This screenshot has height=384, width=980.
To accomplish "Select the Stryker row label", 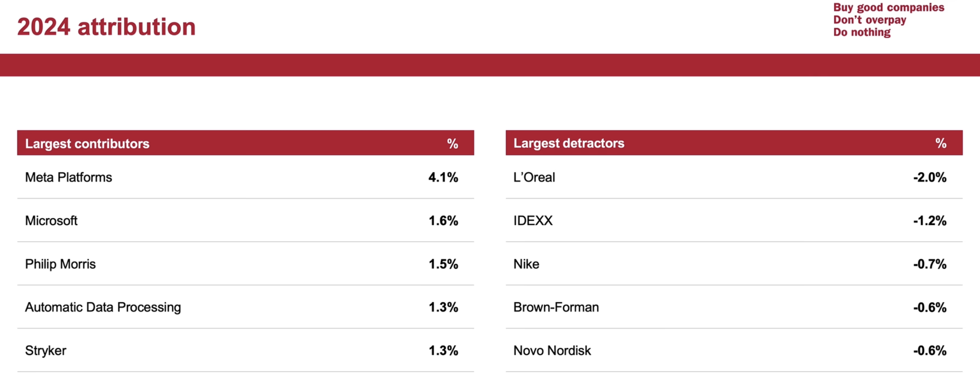I will tap(46, 350).
